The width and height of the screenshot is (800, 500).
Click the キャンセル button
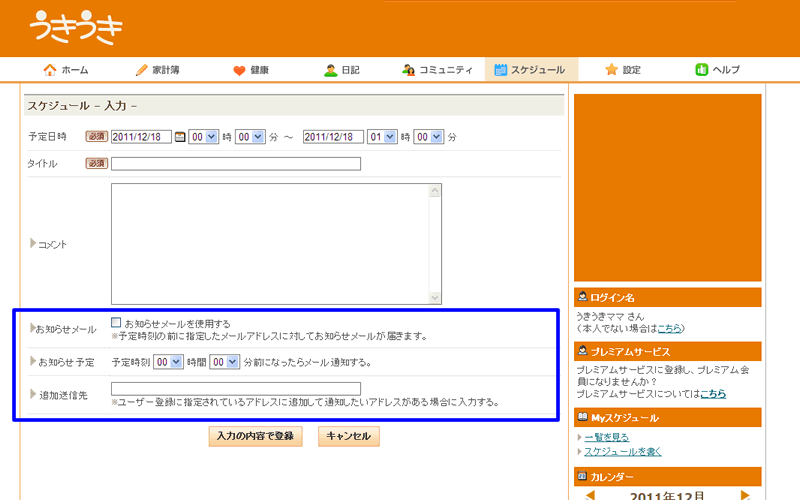click(348, 437)
